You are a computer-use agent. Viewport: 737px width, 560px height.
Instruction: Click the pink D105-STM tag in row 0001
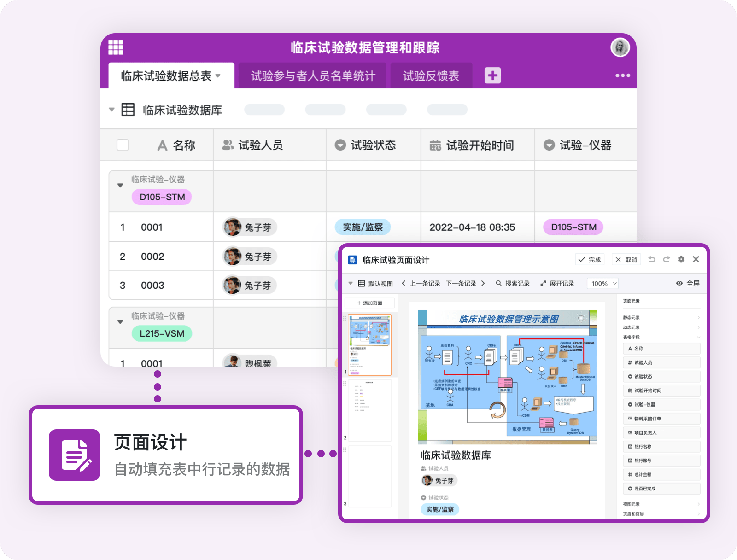[x=573, y=227]
